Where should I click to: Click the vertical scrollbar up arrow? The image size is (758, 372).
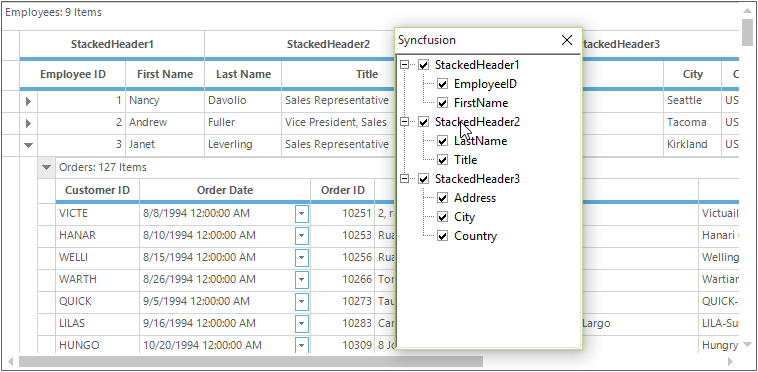tap(747, 11)
